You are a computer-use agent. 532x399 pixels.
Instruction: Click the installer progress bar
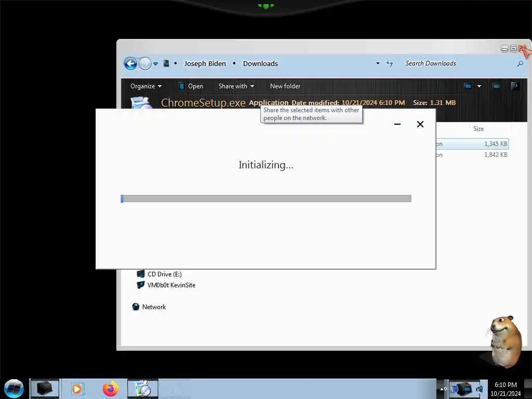pyautogui.click(x=266, y=198)
